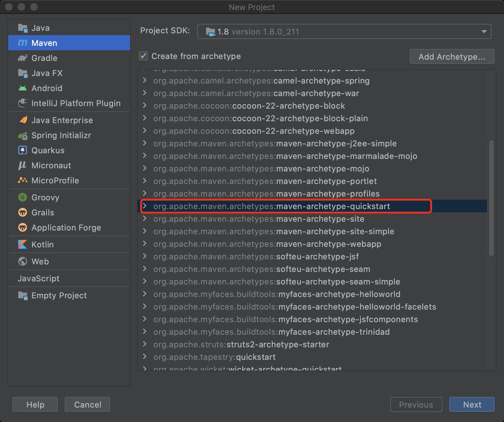
Task: Click the Spring Initializr leaf icon
Action: 23,135
